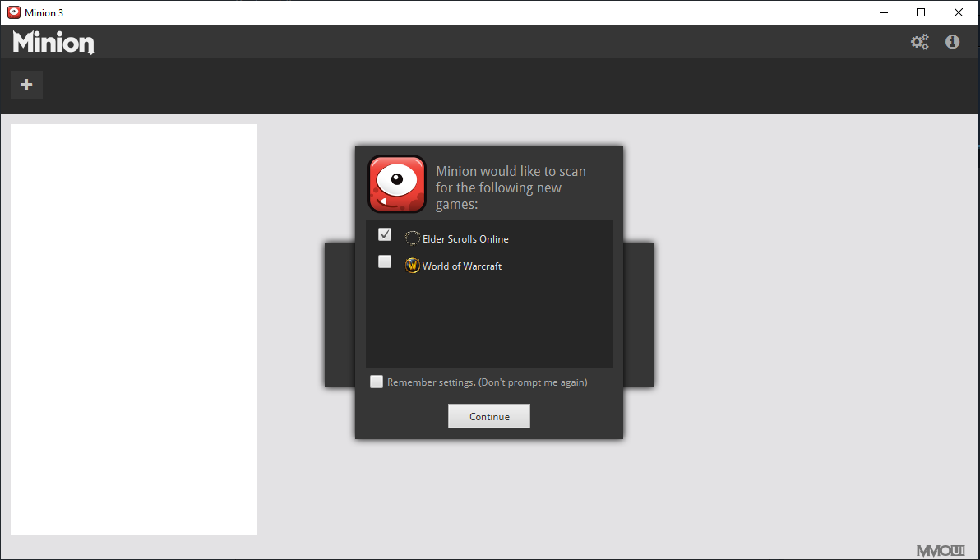Check the World of Warcraft checkbox

click(x=385, y=261)
